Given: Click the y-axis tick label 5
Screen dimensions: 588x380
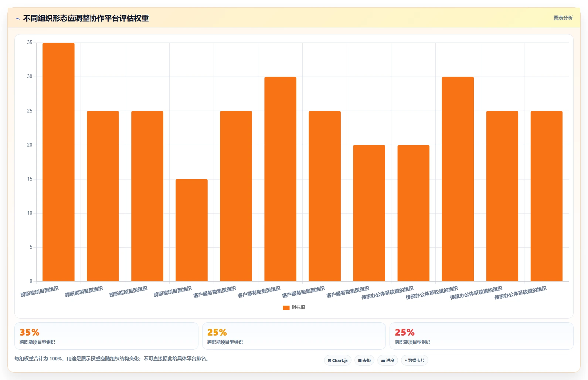Looking at the screenshot, I should click(x=31, y=247).
